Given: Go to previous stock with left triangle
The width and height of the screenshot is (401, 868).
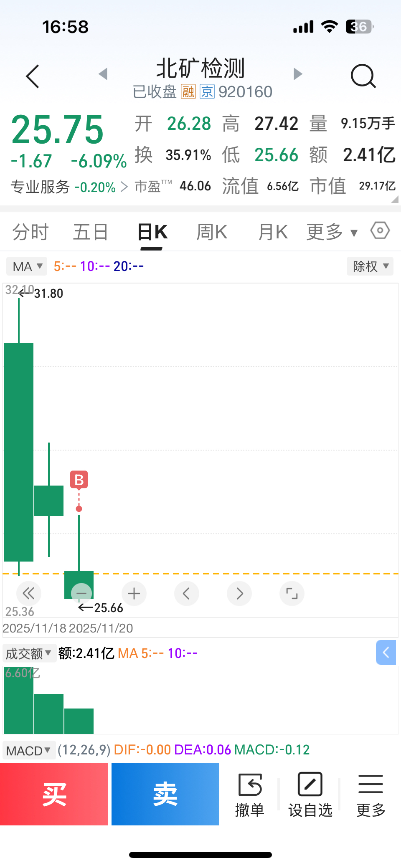Looking at the screenshot, I should pyautogui.click(x=103, y=74).
